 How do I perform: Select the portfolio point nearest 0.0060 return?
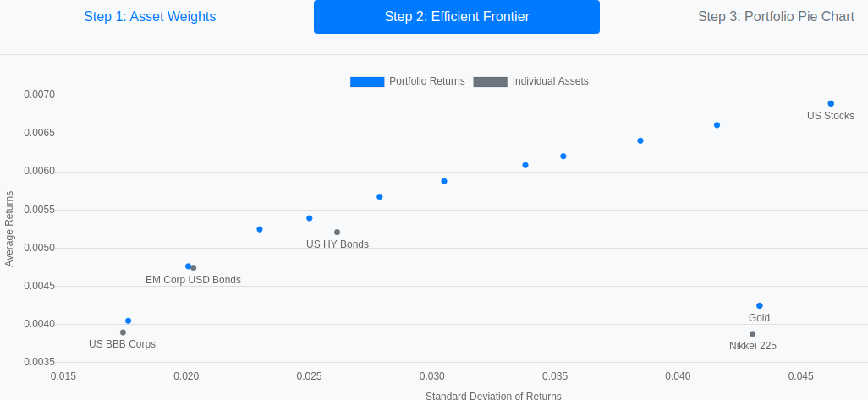tap(525, 166)
